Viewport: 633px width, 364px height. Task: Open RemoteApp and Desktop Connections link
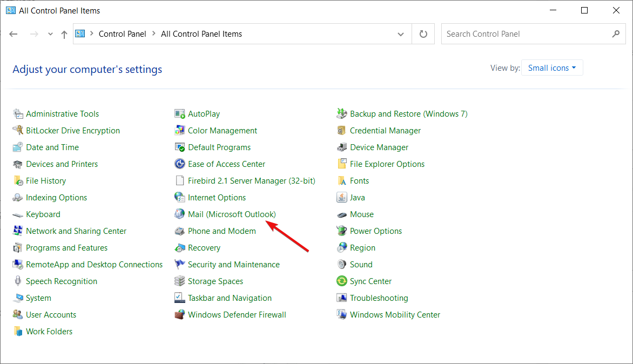point(95,264)
